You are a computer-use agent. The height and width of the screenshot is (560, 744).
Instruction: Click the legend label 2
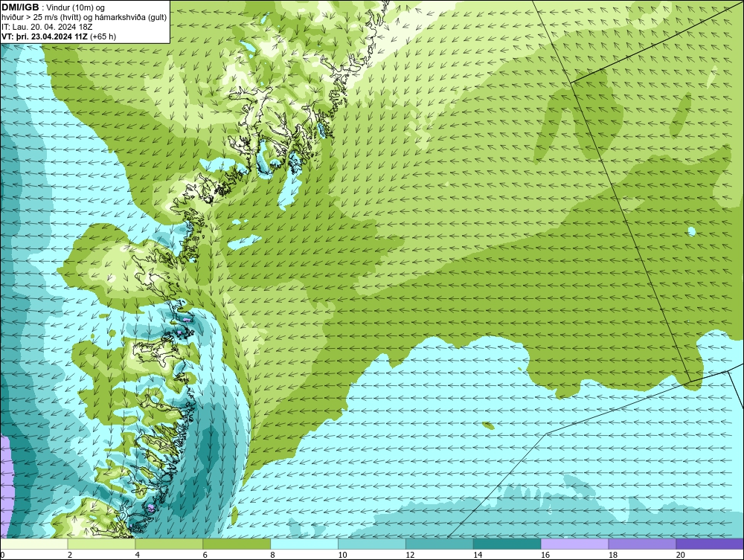(70, 555)
